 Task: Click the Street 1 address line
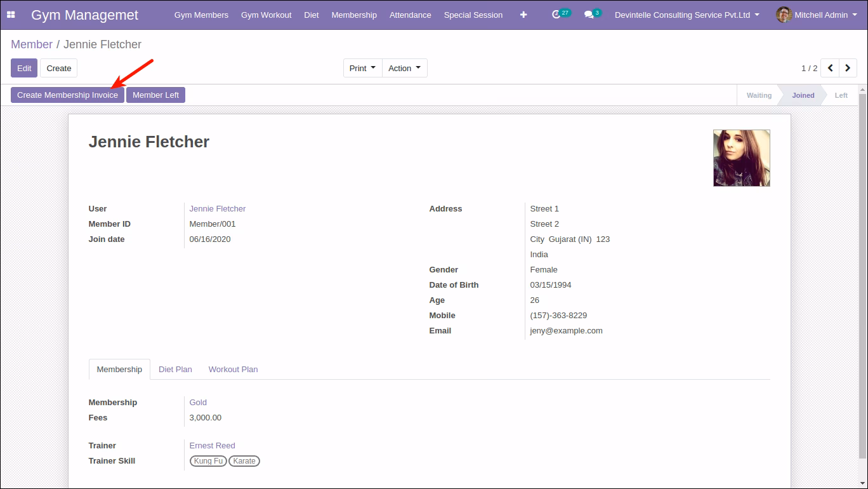(x=544, y=208)
